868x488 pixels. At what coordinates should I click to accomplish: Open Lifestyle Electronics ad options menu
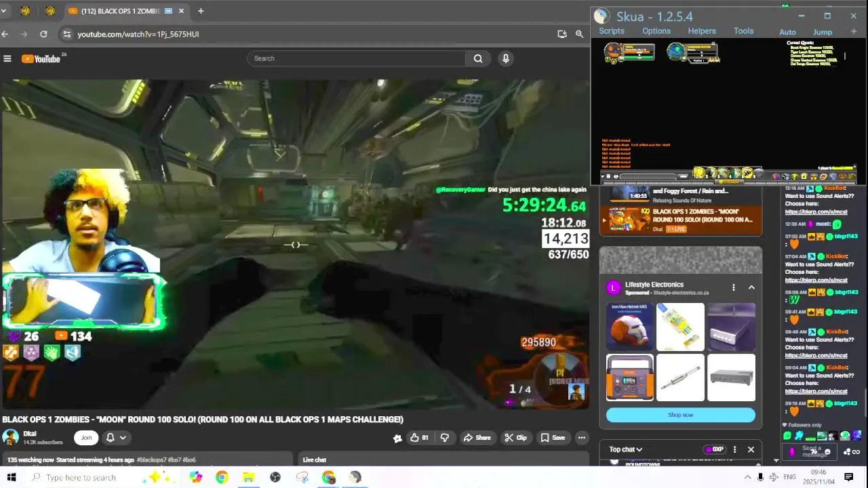733,287
